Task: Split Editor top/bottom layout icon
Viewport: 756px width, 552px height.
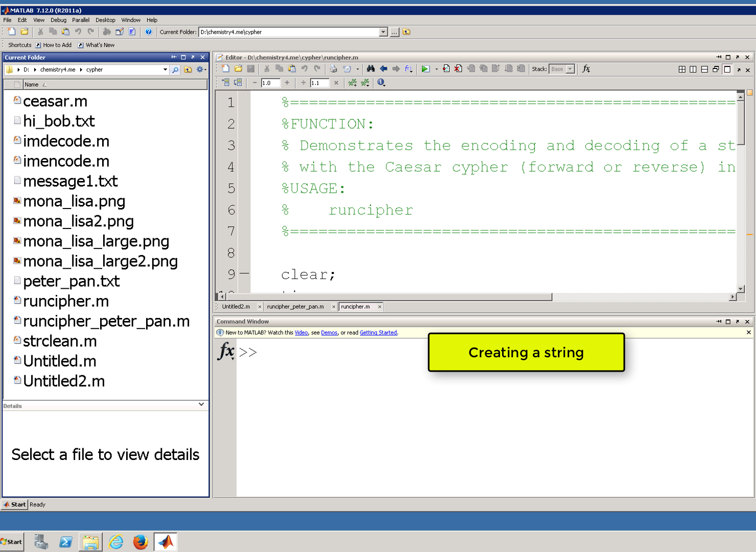Action: tap(704, 70)
